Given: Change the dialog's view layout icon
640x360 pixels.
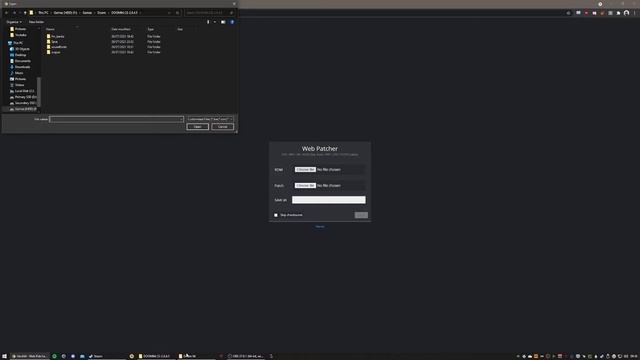Looking at the screenshot, I should pos(208,22).
